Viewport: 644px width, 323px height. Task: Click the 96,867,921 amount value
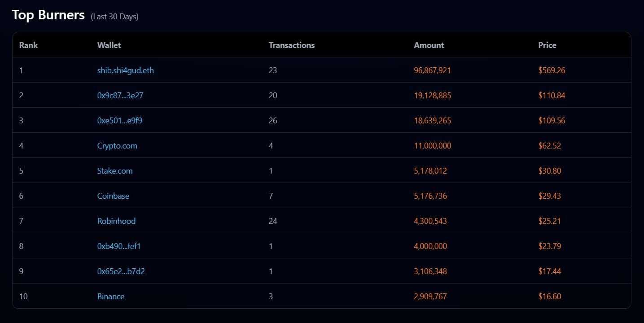(x=432, y=70)
